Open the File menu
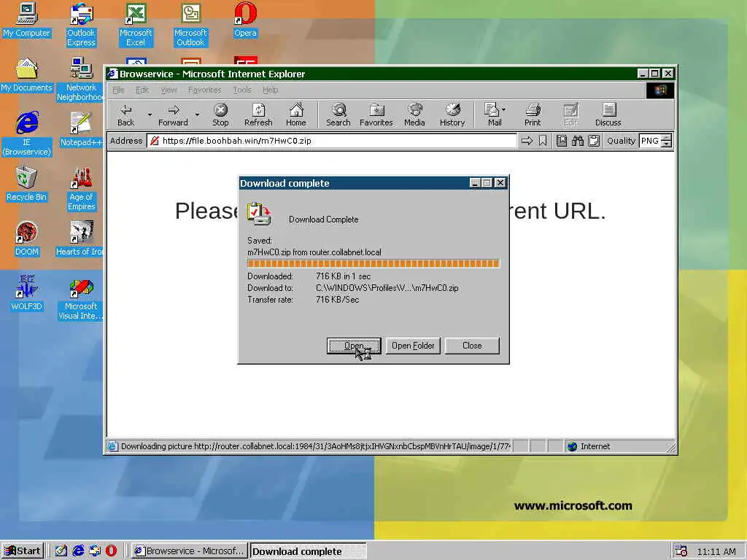Viewport: 747px width, 560px height. pos(118,90)
